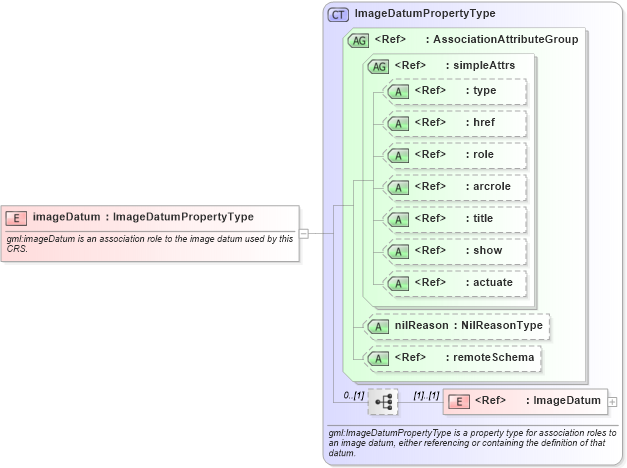Click the A icon of actuate attribute

[x=398, y=284]
